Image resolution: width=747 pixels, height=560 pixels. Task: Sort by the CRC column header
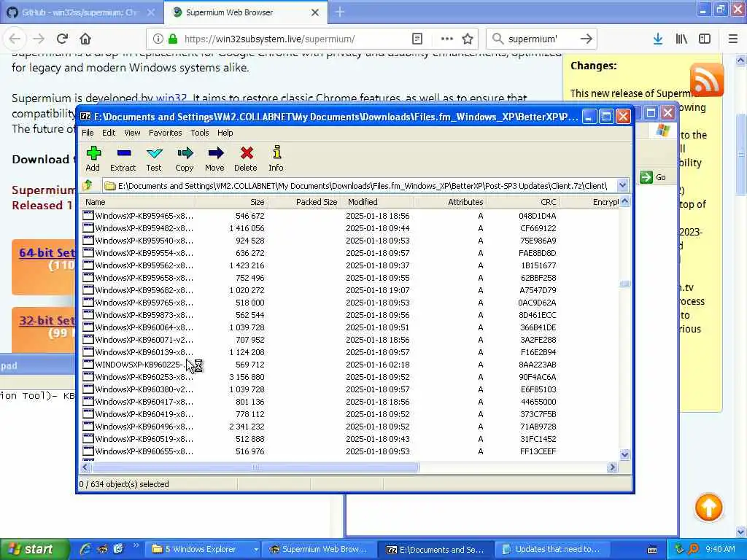(523, 202)
